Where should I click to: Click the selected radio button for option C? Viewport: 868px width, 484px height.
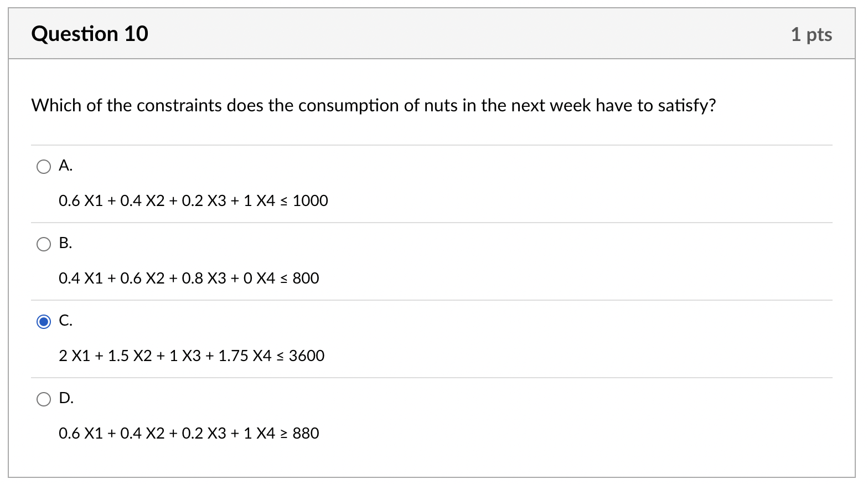[44, 321]
